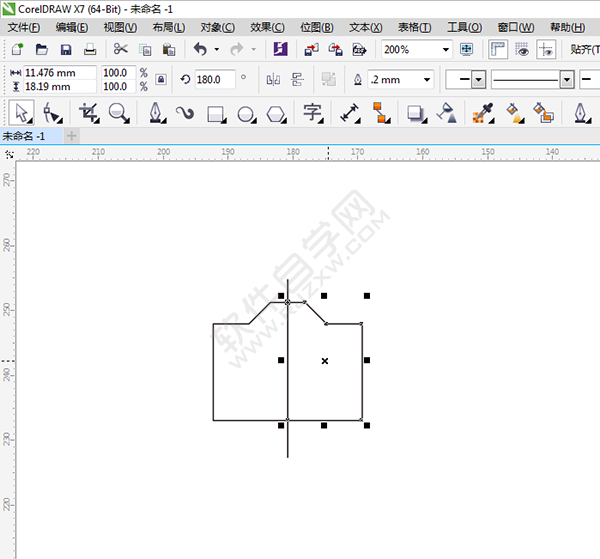This screenshot has height=559, width=600.
Task: Undo the last action
Action: click(200, 49)
